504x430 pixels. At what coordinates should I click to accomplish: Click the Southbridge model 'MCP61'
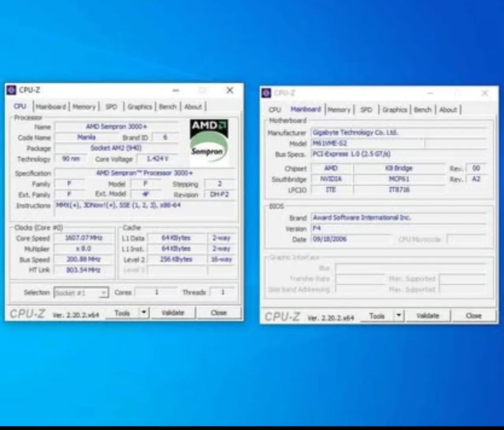[x=399, y=179]
